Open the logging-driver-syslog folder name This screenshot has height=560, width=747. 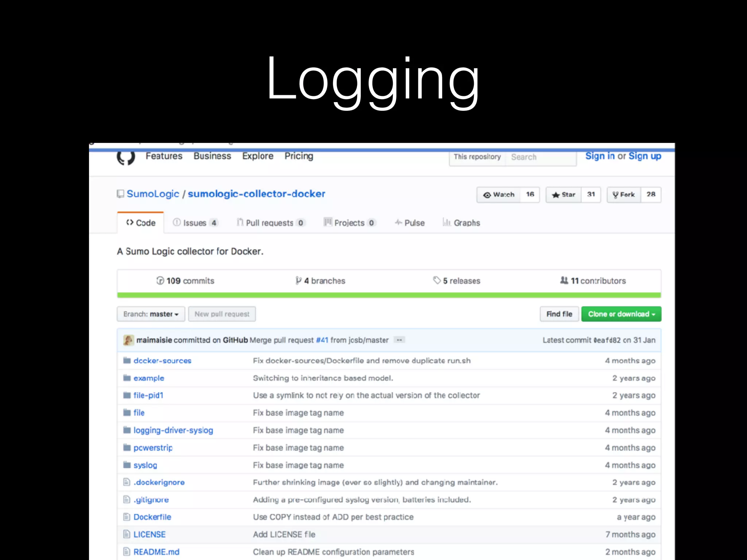point(173,430)
